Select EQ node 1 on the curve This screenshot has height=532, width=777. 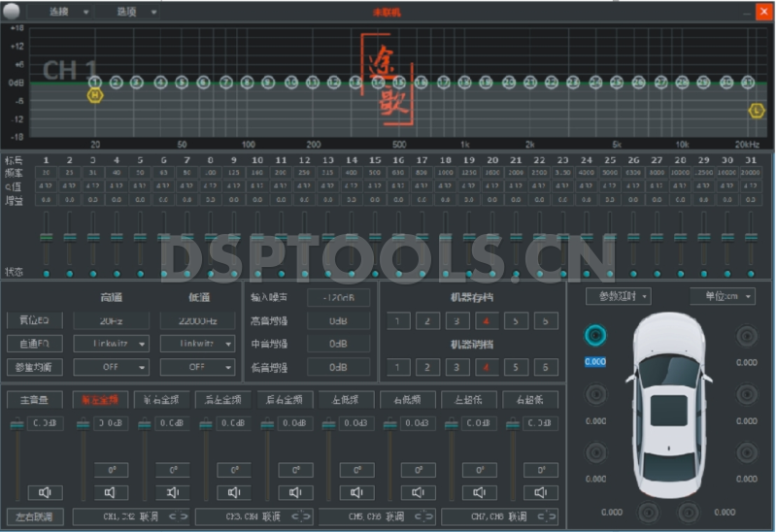pyautogui.click(x=95, y=83)
